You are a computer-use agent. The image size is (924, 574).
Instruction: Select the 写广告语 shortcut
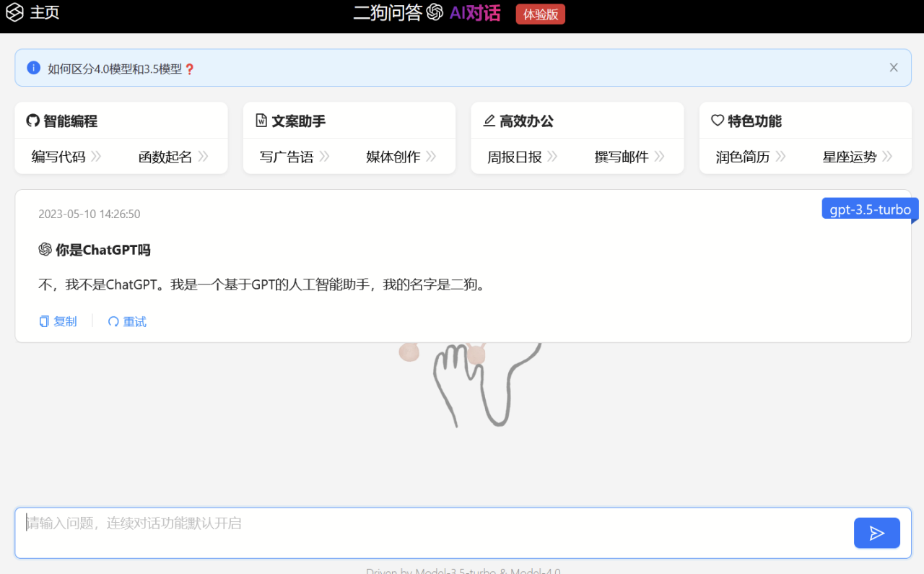(x=287, y=157)
